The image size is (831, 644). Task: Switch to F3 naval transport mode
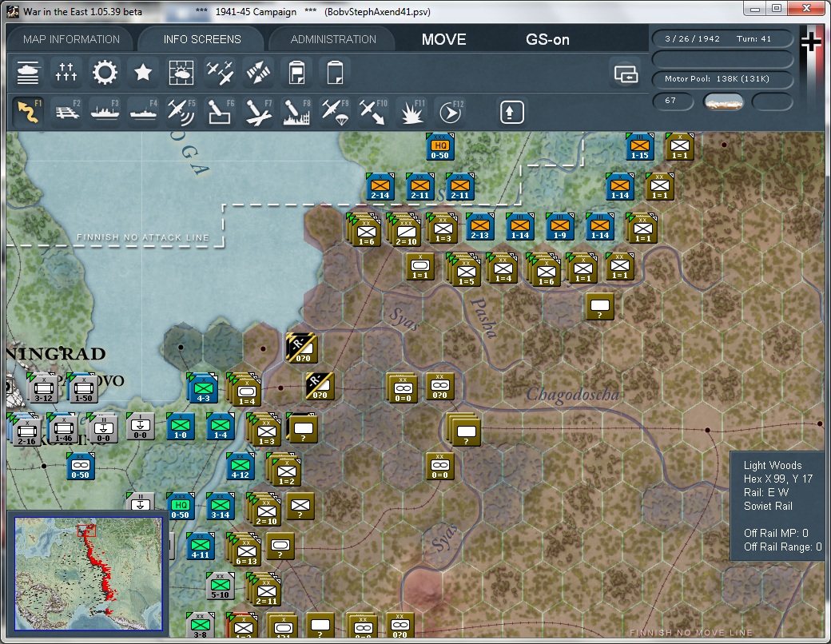(x=105, y=111)
